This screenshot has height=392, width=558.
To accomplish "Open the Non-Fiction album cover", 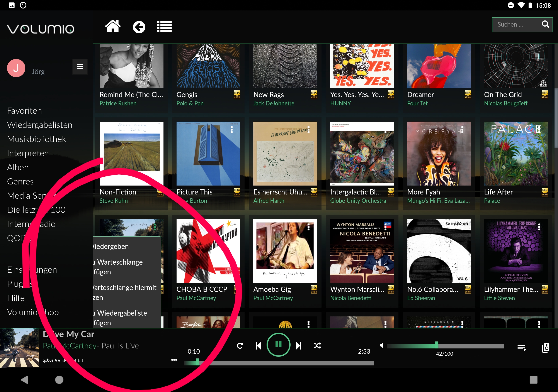I will point(131,154).
